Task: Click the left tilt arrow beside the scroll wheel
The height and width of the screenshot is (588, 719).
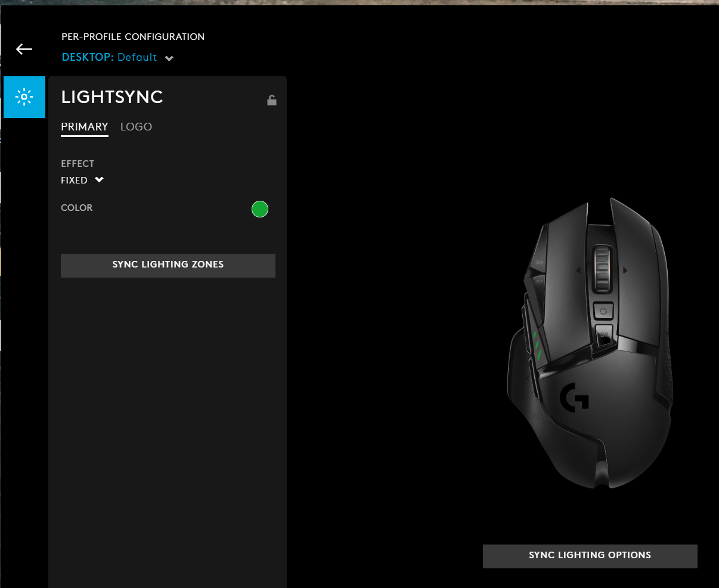Action: coord(578,270)
